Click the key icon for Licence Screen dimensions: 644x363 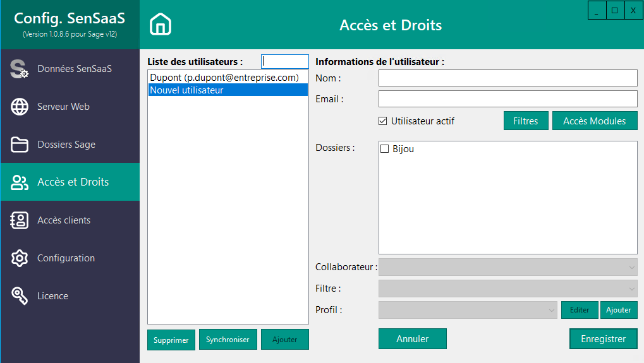[20, 296]
